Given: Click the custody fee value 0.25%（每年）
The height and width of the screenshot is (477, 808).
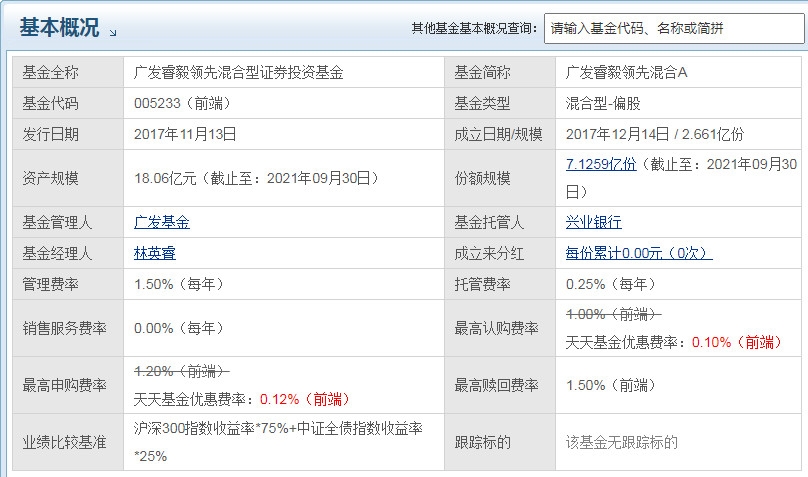Looking at the screenshot, I should point(611,284).
